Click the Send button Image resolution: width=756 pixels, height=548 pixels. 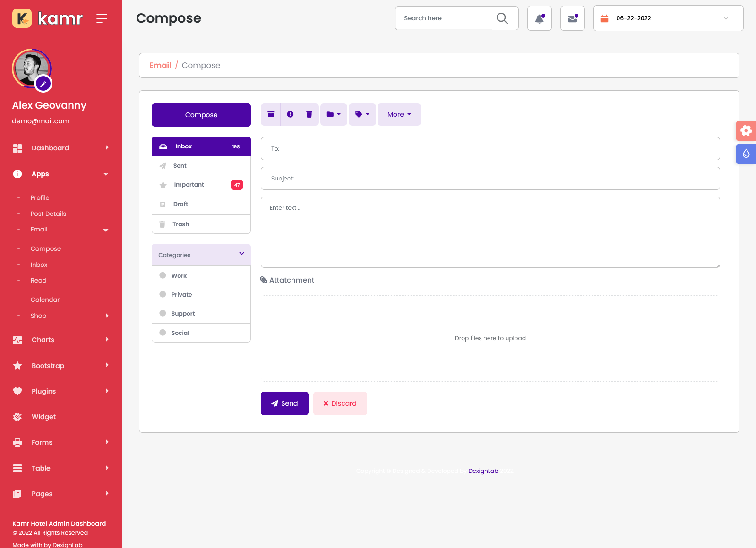coord(284,403)
